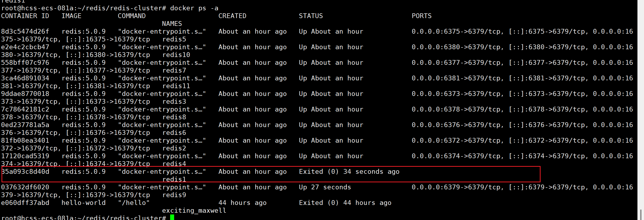Click the green cursor at the prompt

(x=172, y=217)
